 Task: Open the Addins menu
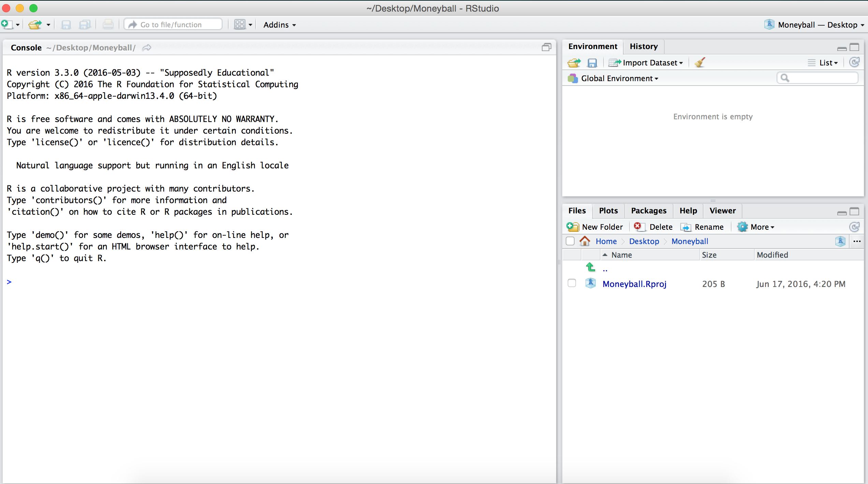(279, 25)
